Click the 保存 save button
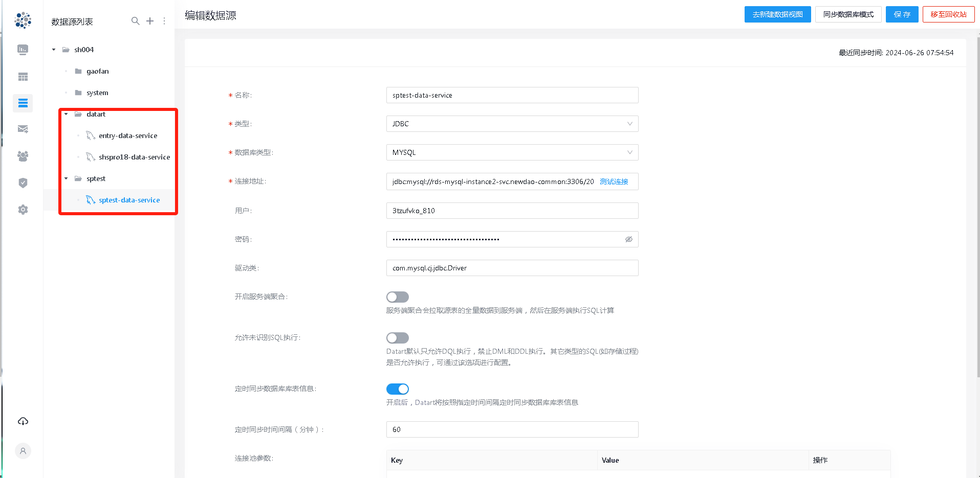 tap(902, 14)
